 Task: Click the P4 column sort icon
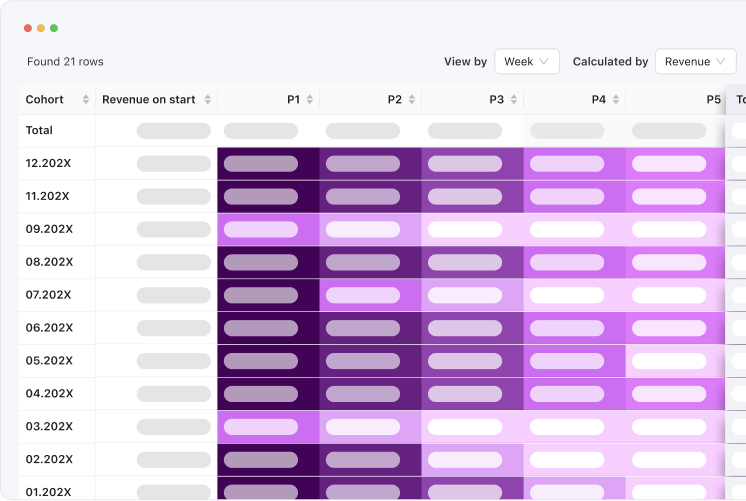pyautogui.click(x=616, y=100)
